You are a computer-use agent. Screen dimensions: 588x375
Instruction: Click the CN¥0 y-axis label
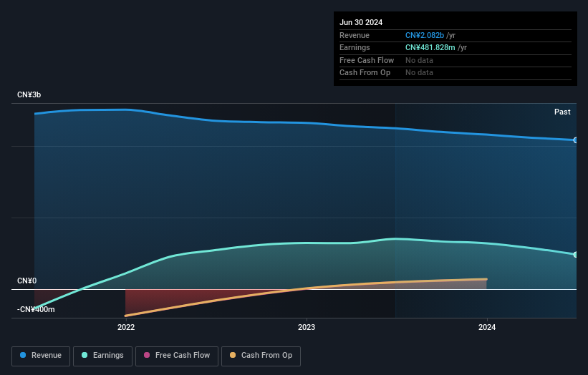pos(26,281)
